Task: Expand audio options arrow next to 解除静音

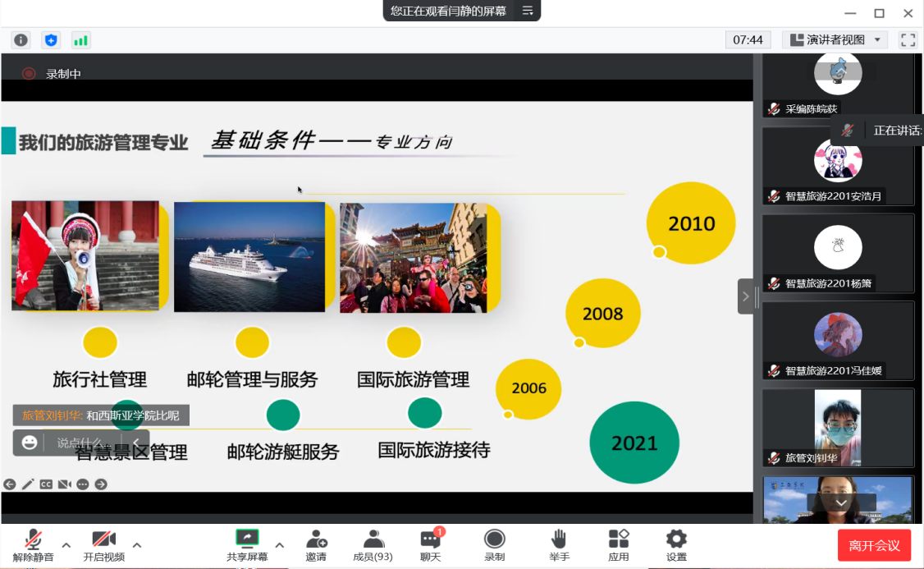Action: point(66,544)
